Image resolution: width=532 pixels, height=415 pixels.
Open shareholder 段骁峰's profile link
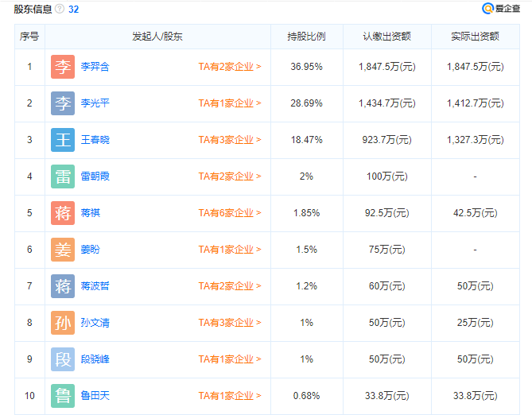coord(95,359)
